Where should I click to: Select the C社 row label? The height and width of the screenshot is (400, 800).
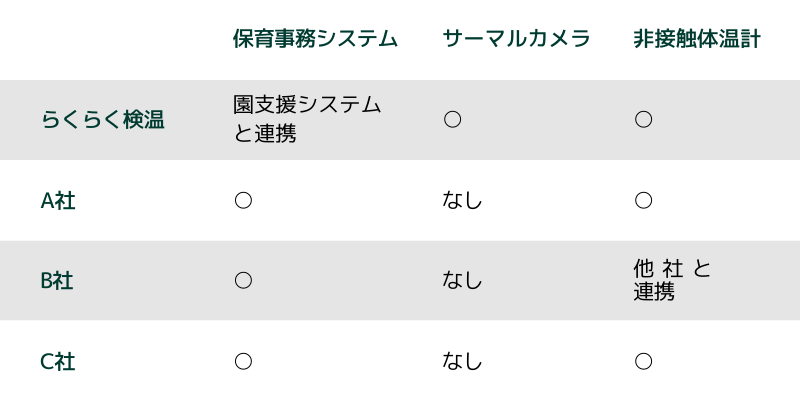tap(58, 362)
